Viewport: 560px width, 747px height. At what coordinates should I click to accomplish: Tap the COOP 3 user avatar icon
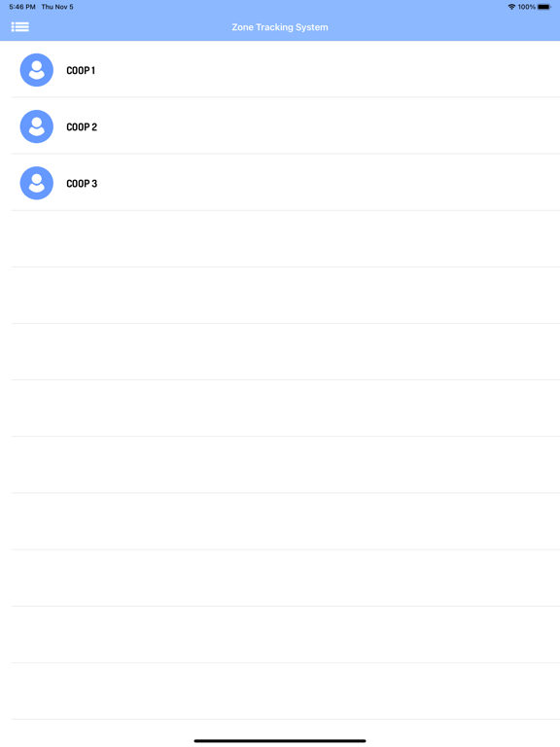click(37, 184)
